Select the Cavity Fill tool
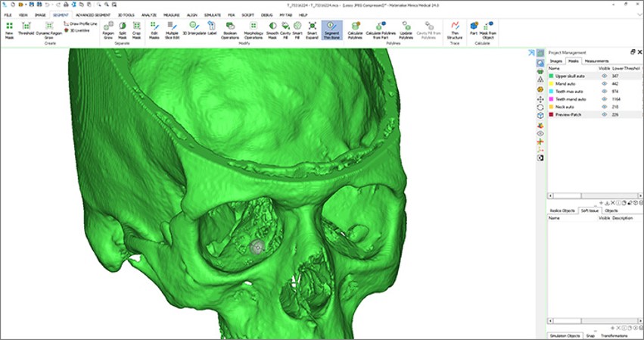644x340 pixels. click(x=285, y=30)
